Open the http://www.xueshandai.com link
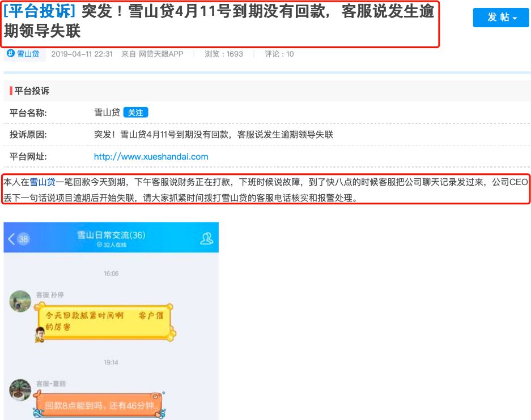 [x=151, y=157]
